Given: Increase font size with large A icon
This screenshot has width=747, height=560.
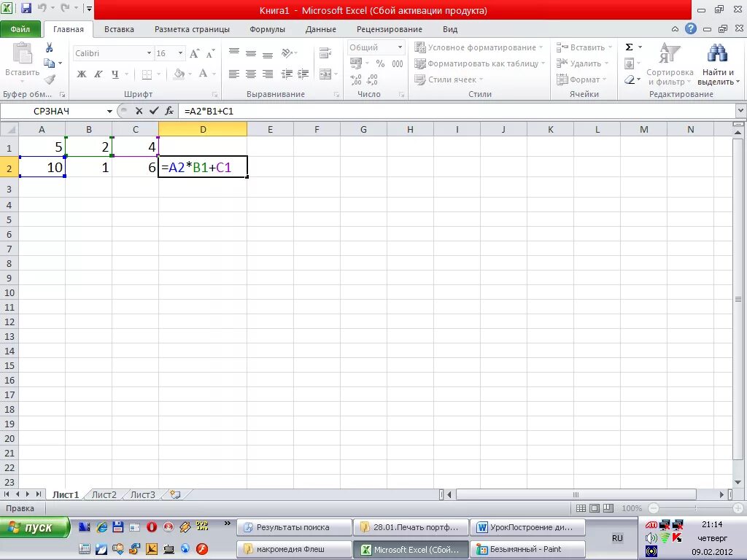Looking at the screenshot, I should tap(194, 53).
